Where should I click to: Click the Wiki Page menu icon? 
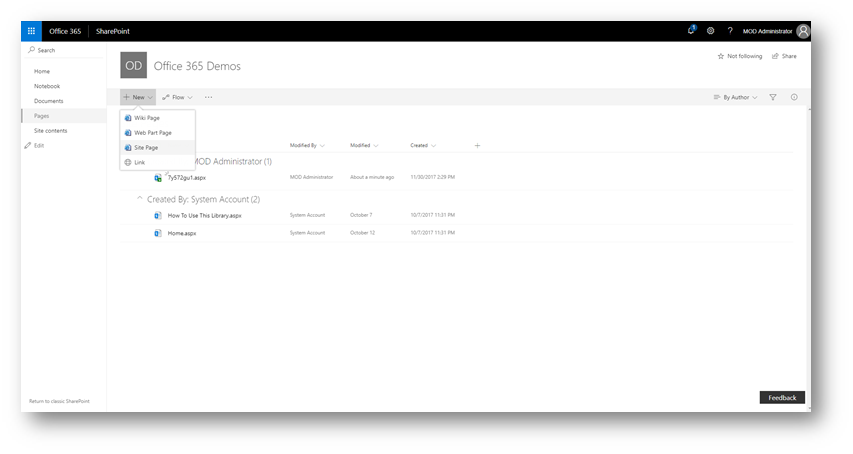point(128,117)
